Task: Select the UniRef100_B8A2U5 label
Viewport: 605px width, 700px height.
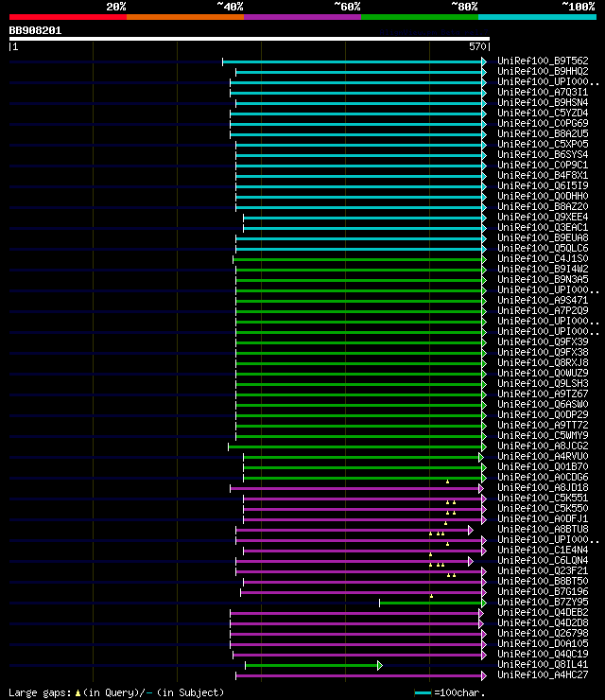Action: [x=543, y=133]
